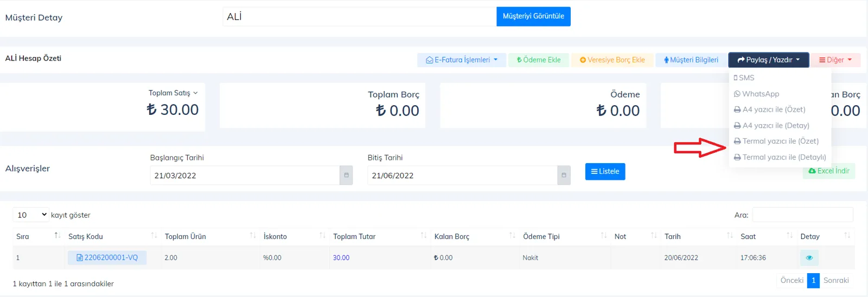Print with A4 yazıcı ile (Detay)

pos(771,125)
